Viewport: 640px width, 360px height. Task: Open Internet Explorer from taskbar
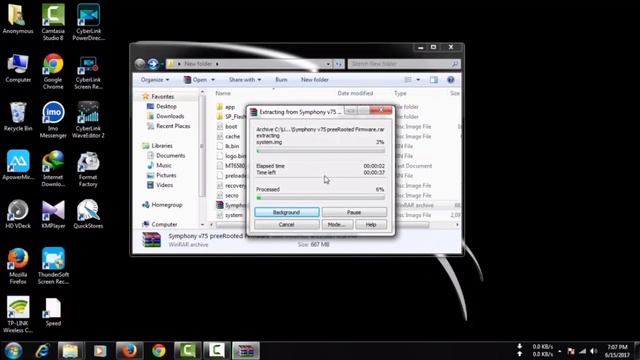coord(42,351)
